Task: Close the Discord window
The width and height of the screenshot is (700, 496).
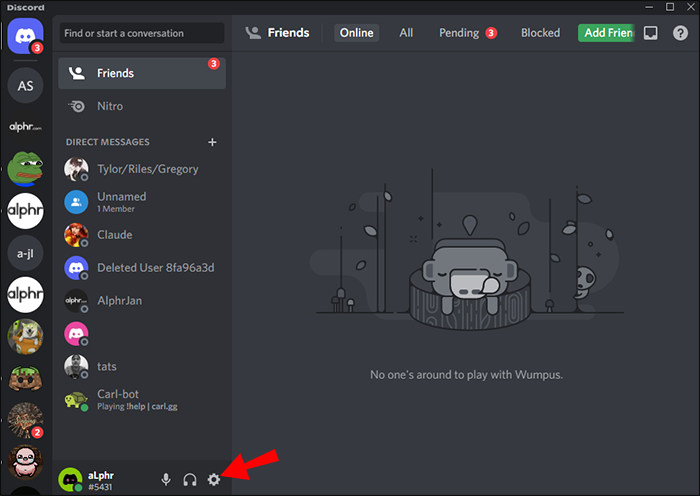Action: (x=691, y=7)
